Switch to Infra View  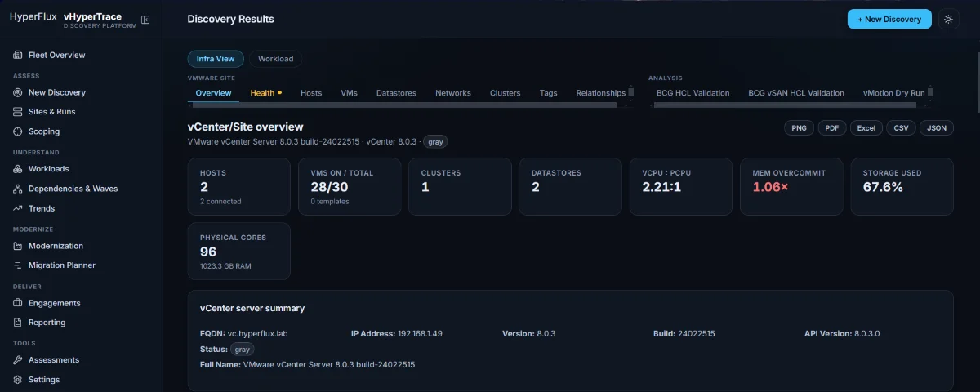click(216, 59)
